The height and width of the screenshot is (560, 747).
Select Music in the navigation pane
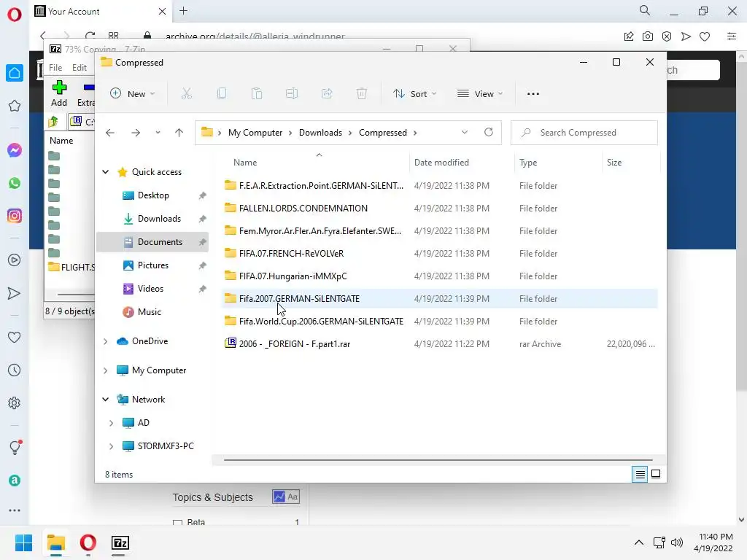pyautogui.click(x=149, y=312)
